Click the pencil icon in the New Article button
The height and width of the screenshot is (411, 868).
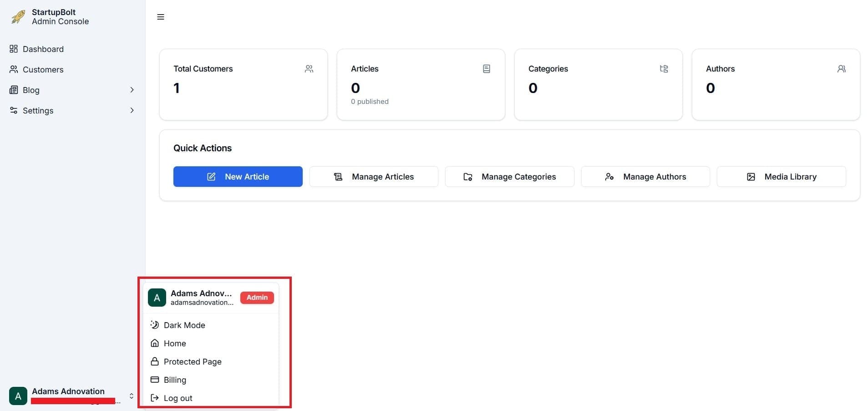[x=211, y=176]
